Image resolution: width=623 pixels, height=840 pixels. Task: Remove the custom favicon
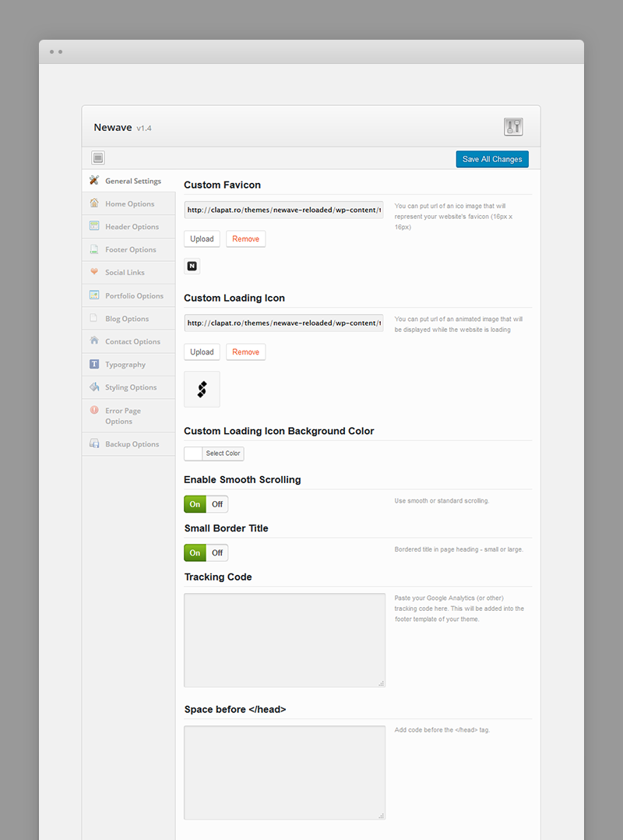245,239
